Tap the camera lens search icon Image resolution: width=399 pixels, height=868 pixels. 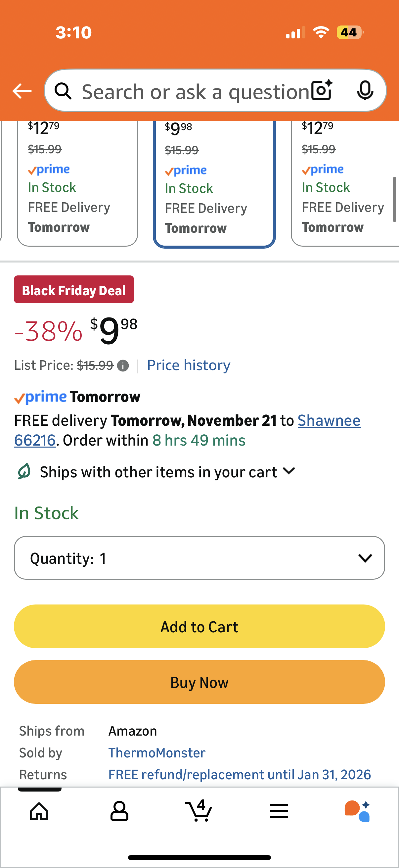[x=322, y=91]
